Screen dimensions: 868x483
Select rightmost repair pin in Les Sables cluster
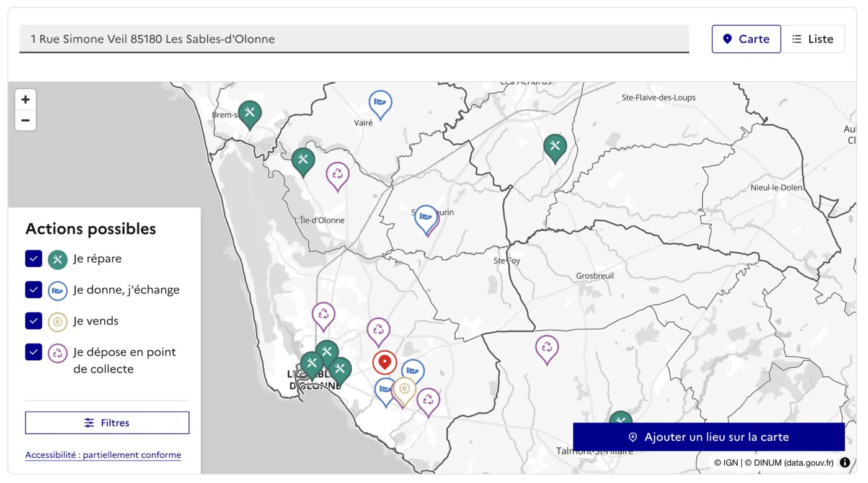click(x=340, y=371)
